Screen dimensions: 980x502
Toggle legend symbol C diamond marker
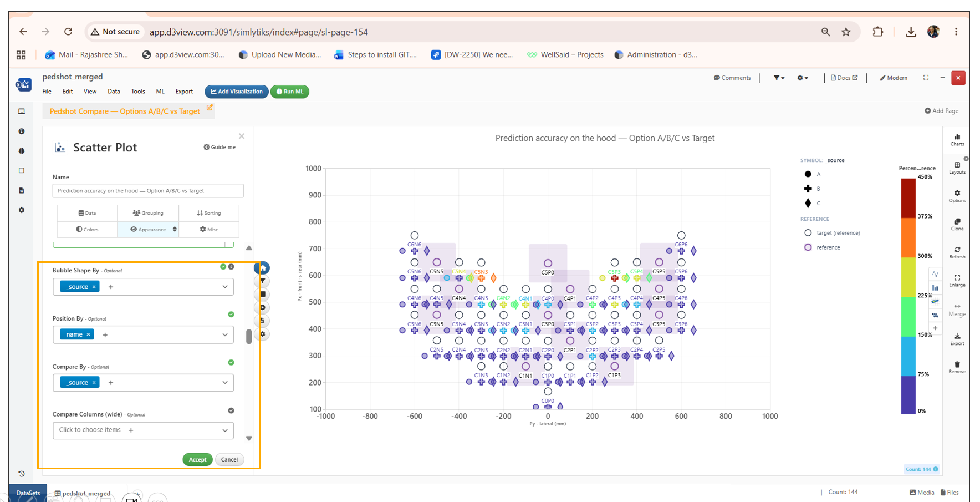(808, 203)
